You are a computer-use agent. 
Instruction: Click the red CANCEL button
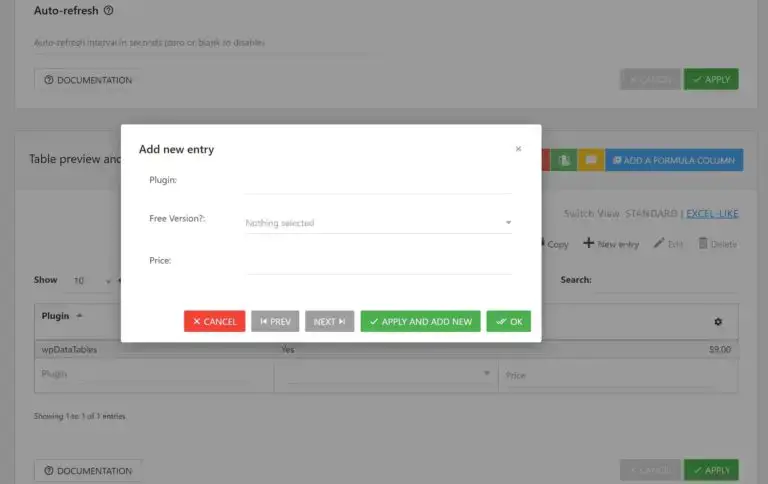215,321
